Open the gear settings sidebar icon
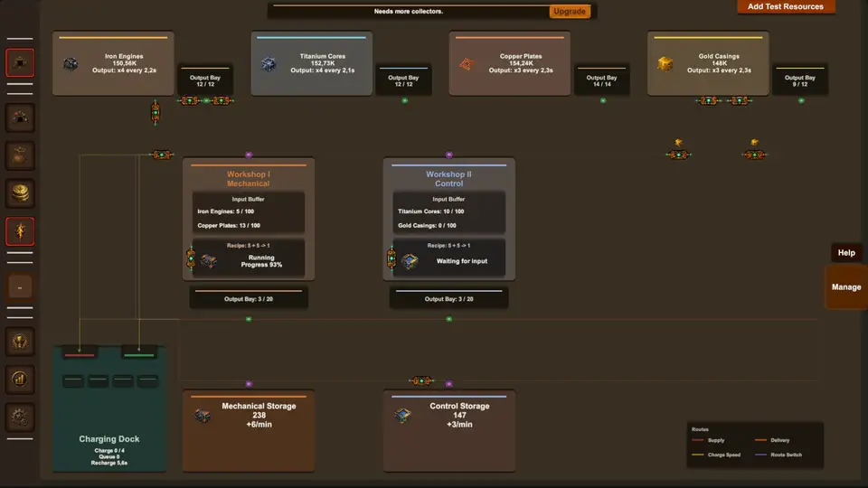The height and width of the screenshot is (488, 868). 20,418
